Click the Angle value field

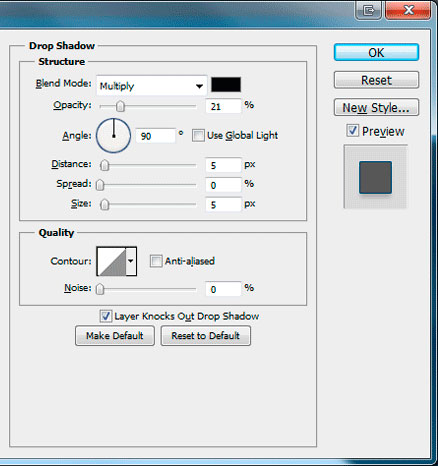pos(156,136)
